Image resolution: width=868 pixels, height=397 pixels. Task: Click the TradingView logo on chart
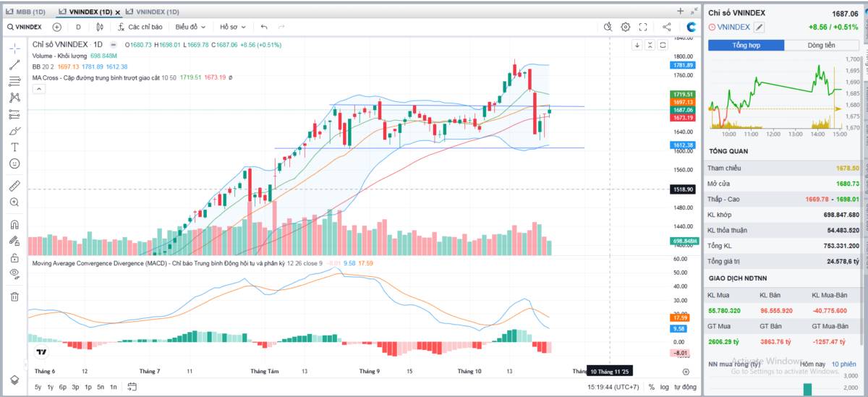click(x=42, y=352)
